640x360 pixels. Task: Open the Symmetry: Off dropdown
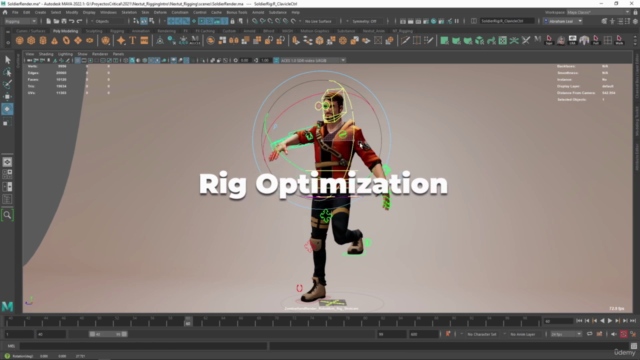pos(367,21)
